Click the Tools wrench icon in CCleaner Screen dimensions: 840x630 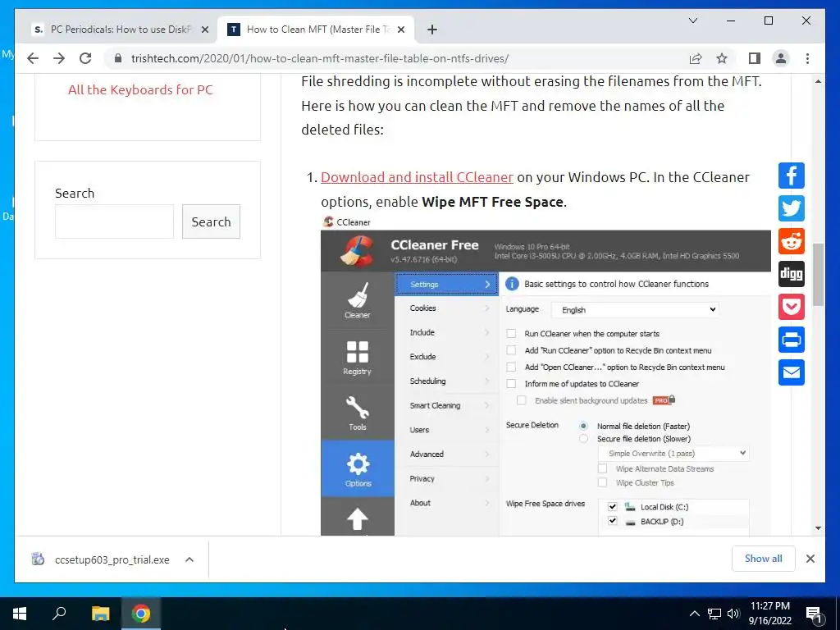(358, 413)
